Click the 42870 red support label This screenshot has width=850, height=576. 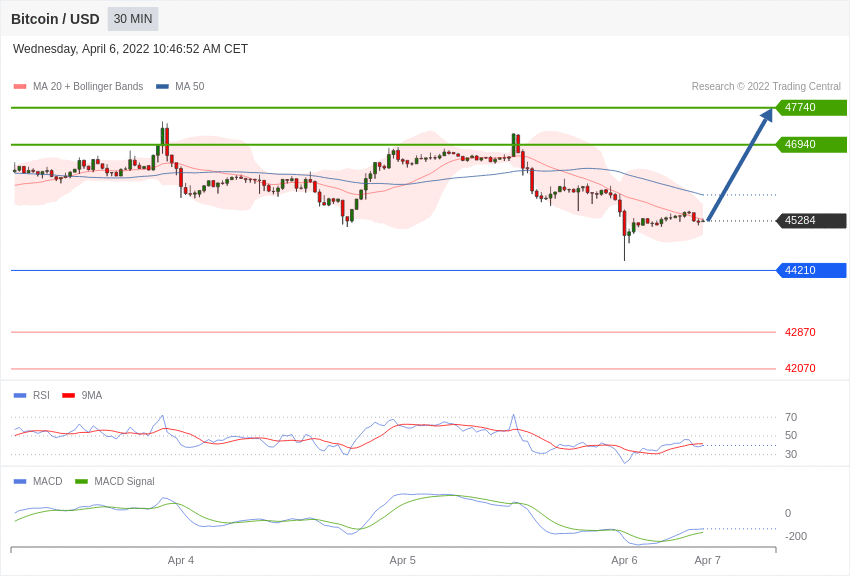[800, 332]
